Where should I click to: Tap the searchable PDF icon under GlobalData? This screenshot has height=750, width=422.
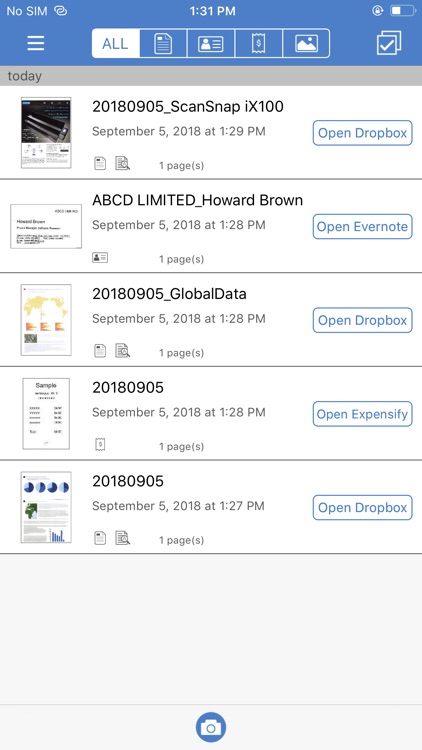pos(123,351)
